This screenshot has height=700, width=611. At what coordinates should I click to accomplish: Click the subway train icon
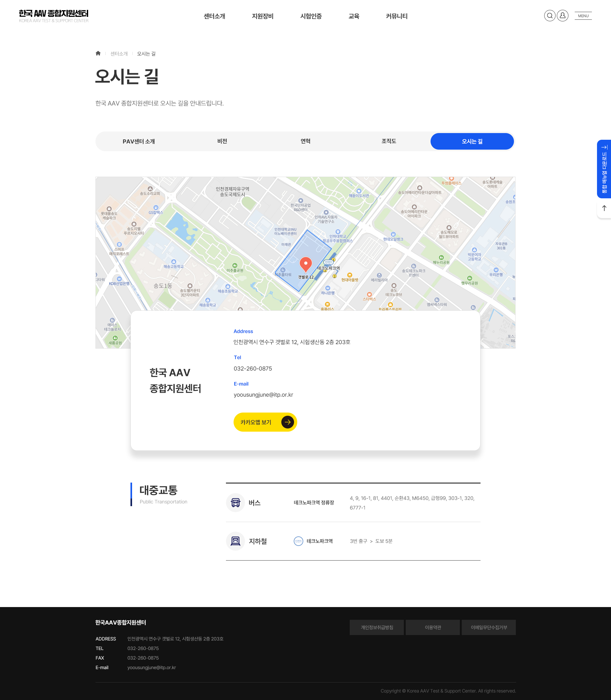click(235, 541)
